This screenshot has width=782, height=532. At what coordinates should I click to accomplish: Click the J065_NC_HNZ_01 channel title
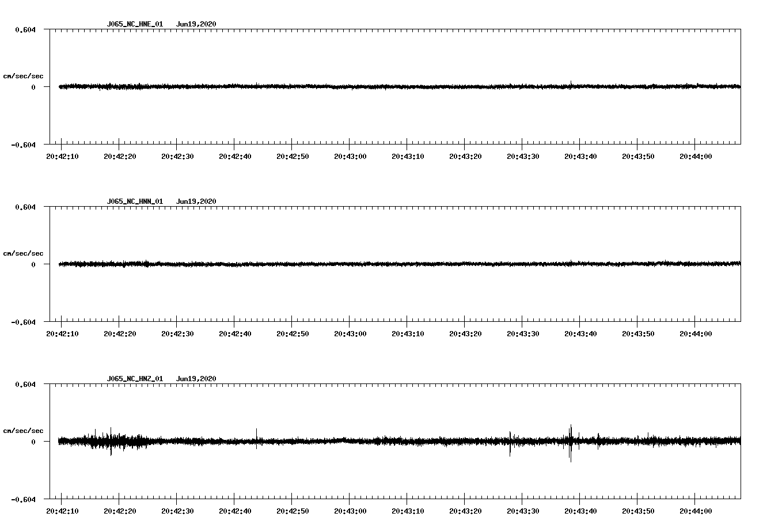point(135,379)
